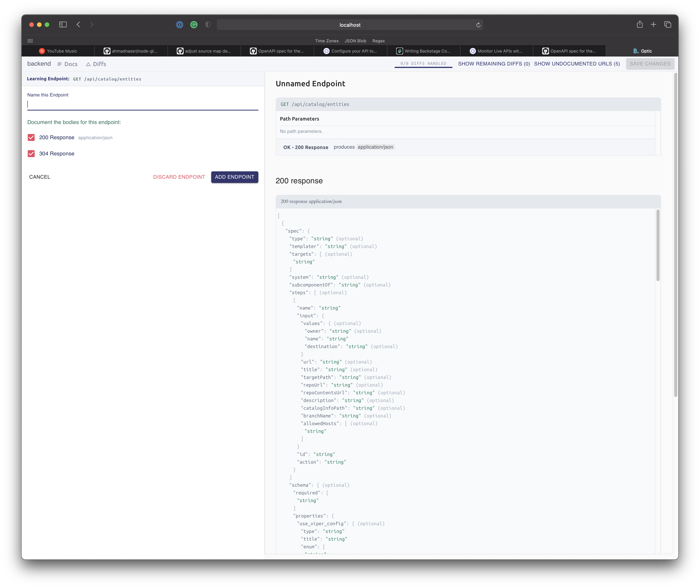
Task: Show favorites grid icon
Action: 30,41
